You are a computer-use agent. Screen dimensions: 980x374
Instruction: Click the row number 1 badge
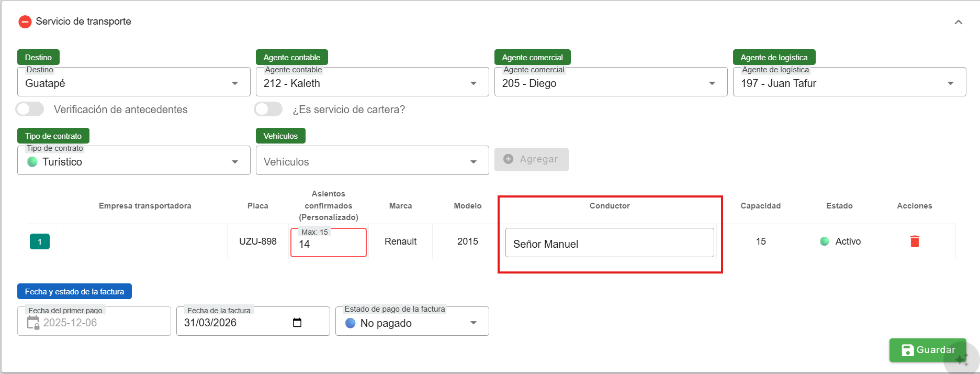[39, 241]
